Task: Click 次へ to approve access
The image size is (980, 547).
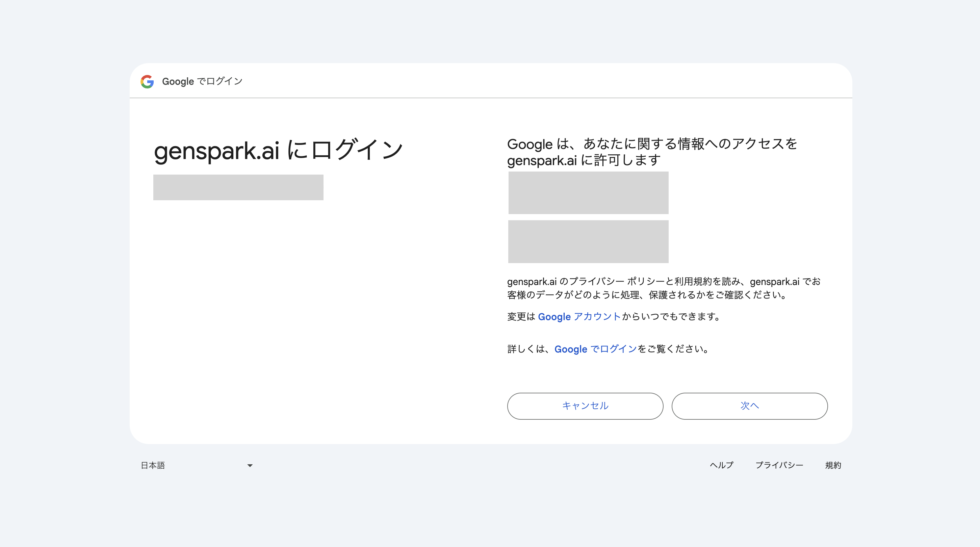Action: 749,406
